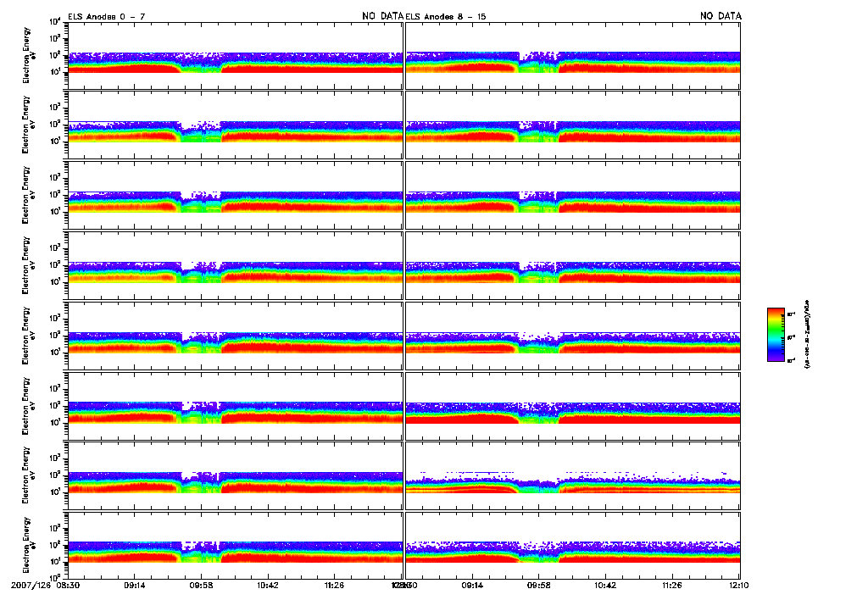This screenshot has height=600, width=868.
Task: Click the "2007/126 08:30" start time label
Action: [x=45, y=585]
